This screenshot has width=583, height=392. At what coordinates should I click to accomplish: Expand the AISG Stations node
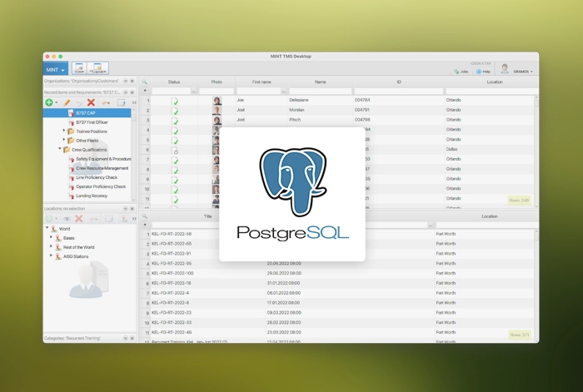tap(51, 256)
